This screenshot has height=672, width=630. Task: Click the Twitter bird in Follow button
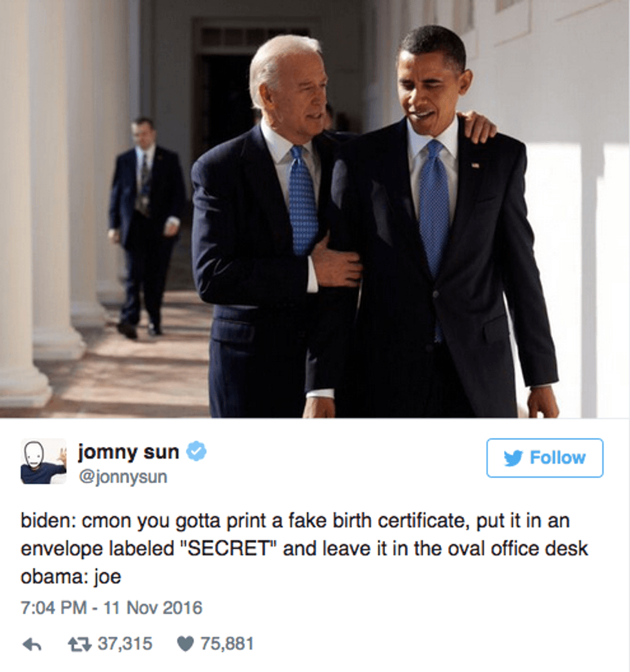point(513,458)
